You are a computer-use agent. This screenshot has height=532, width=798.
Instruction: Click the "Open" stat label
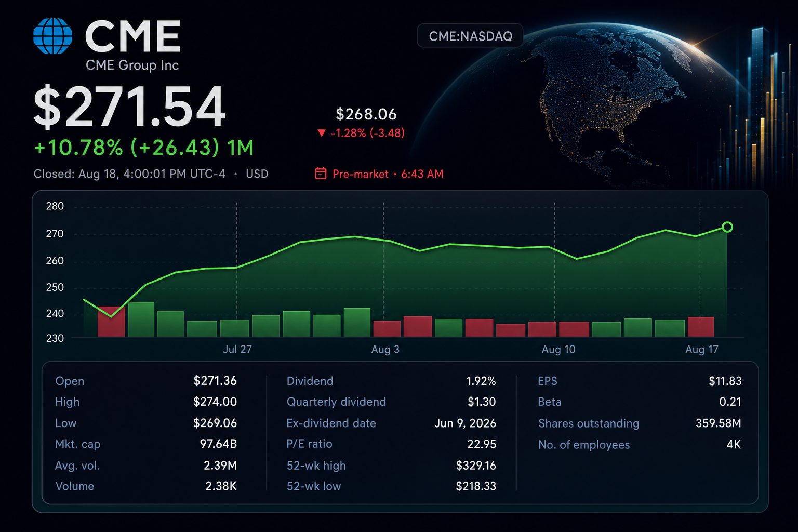click(x=70, y=381)
